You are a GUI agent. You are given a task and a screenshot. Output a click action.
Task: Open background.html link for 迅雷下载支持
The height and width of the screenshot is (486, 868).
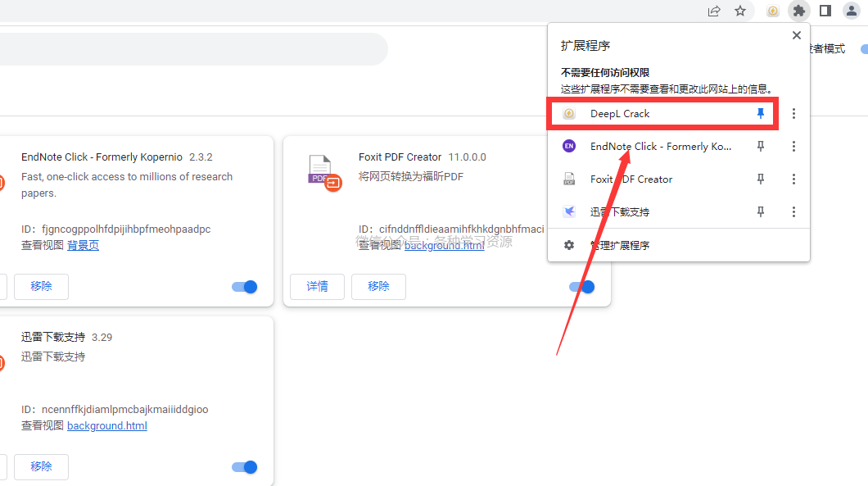pos(106,425)
